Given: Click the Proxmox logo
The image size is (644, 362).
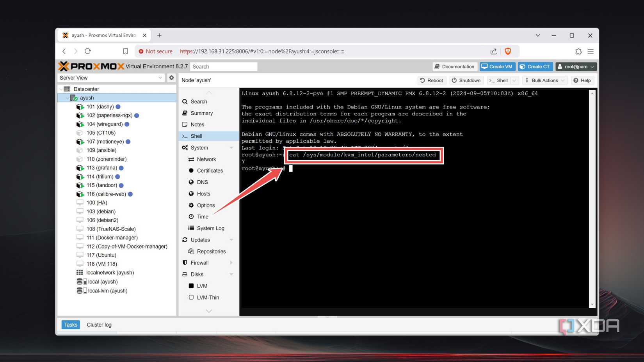Looking at the screenshot, I should click(91, 66).
